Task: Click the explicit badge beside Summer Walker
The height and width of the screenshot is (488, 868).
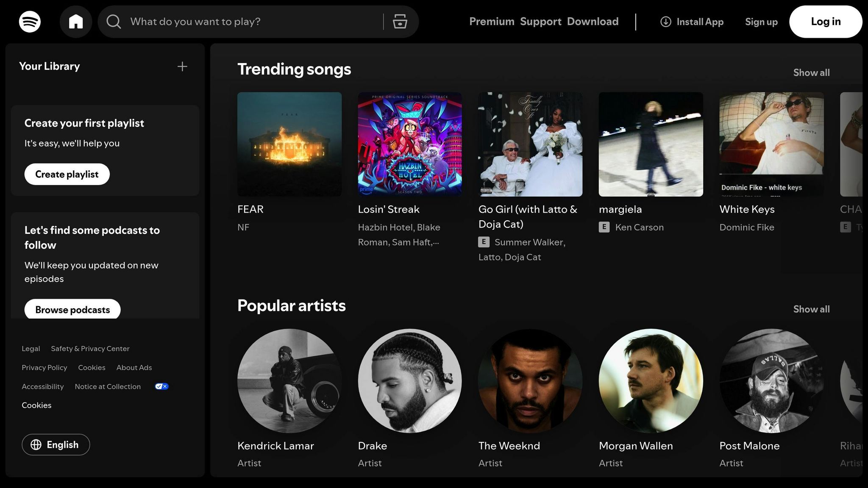Action: (484, 242)
